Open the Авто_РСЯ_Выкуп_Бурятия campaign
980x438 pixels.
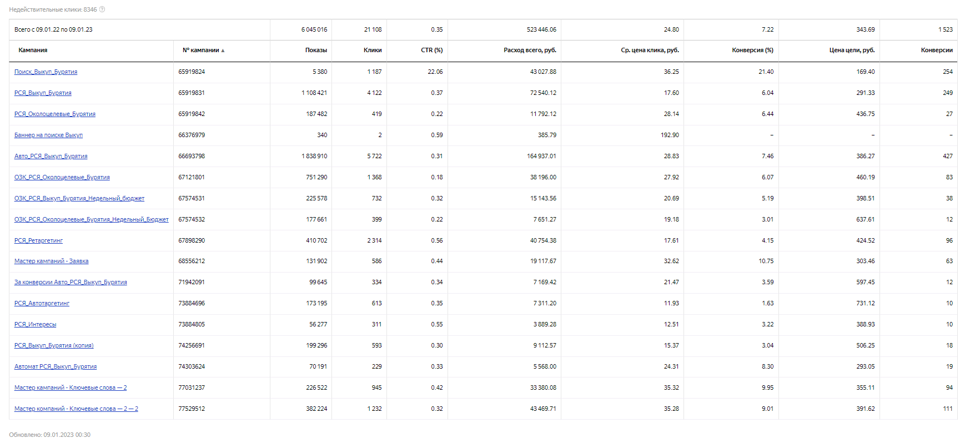[51, 156]
